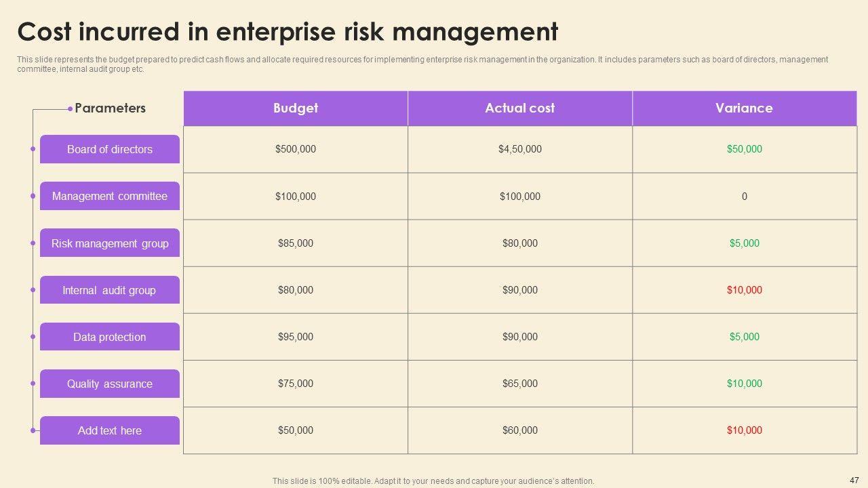Select the $65,000 actual cost cell
The height and width of the screenshot is (488, 868).
pos(520,384)
